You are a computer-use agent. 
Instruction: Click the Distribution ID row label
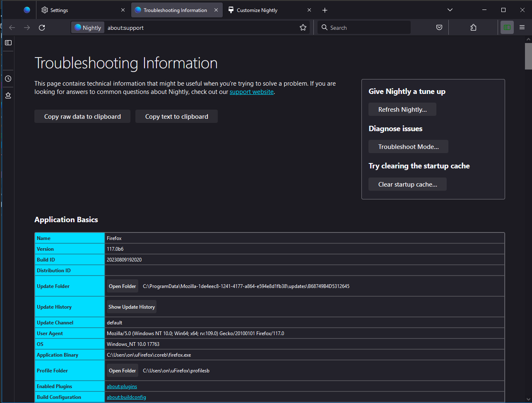click(x=54, y=270)
